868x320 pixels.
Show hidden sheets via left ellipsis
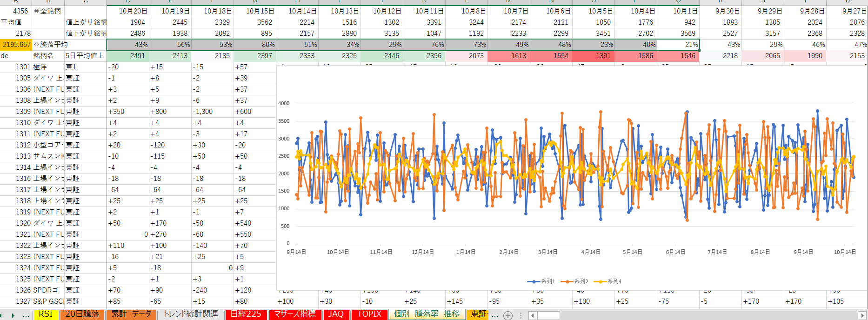tap(26, 315)
